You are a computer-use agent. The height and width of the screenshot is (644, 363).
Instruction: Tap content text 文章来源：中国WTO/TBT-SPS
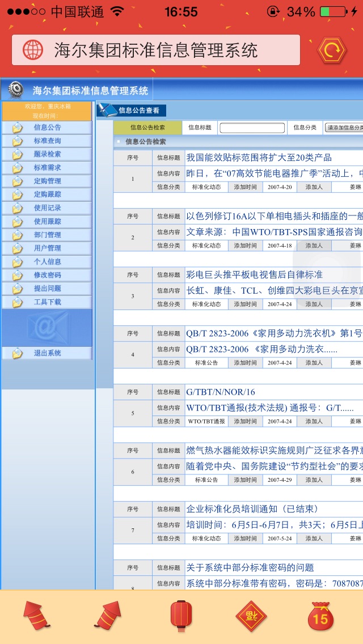pyautogui.click(x=274, y=232)
